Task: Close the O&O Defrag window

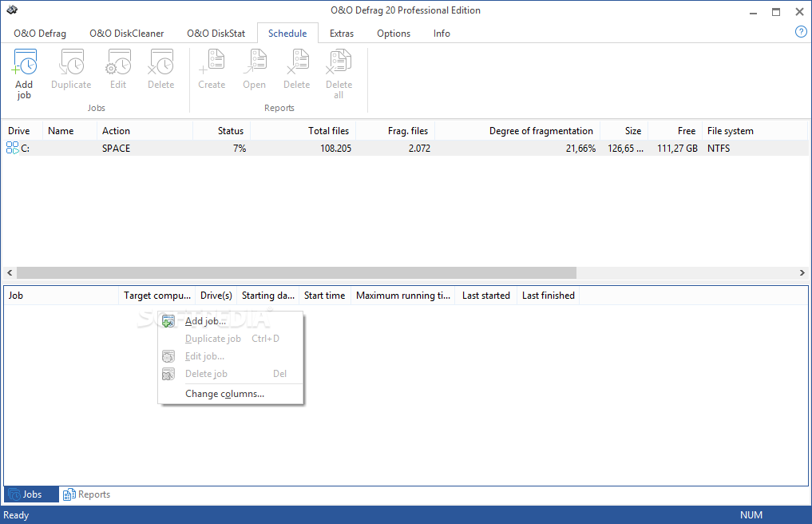Action: tap(799, 12)
